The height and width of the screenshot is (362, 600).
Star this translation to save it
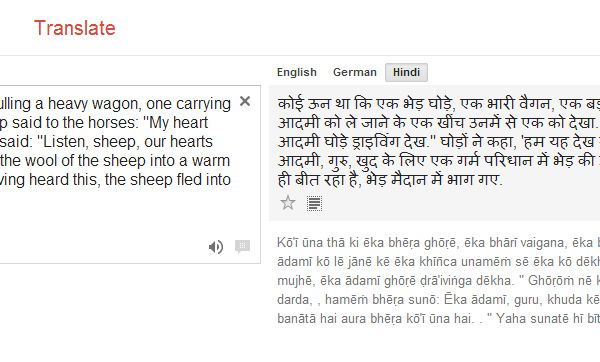288,203
